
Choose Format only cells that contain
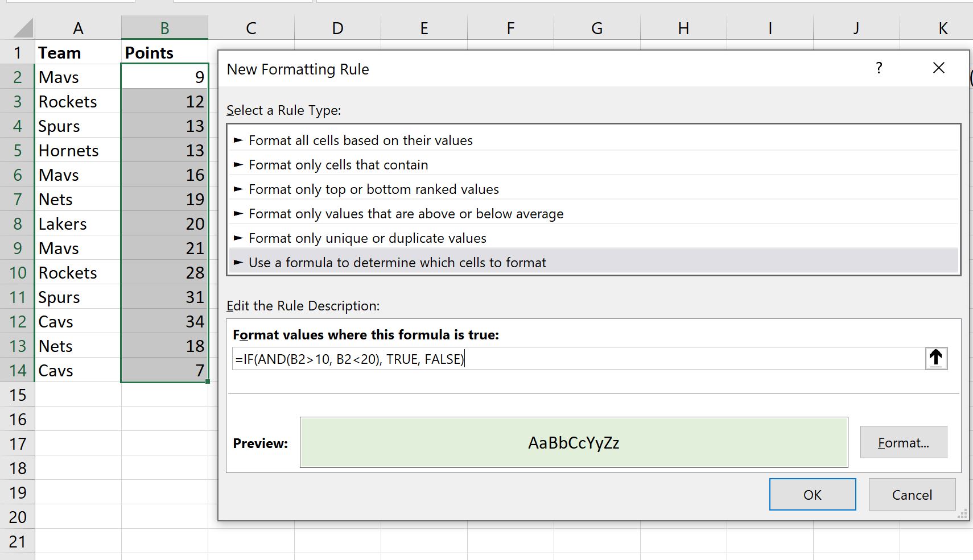[593, 165]
